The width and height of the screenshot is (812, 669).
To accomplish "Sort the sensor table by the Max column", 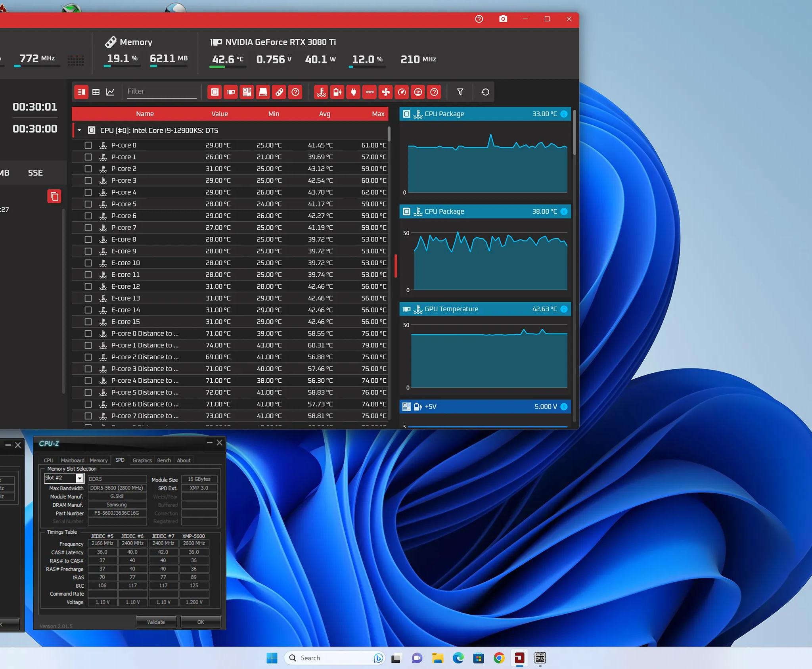I will (x=378, y=114).
